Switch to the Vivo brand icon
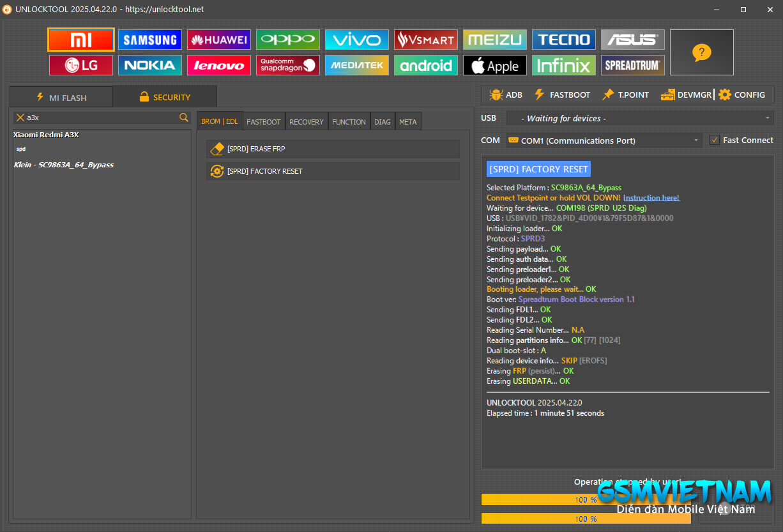This screenshot has height=532, width=783. point(357,40)
